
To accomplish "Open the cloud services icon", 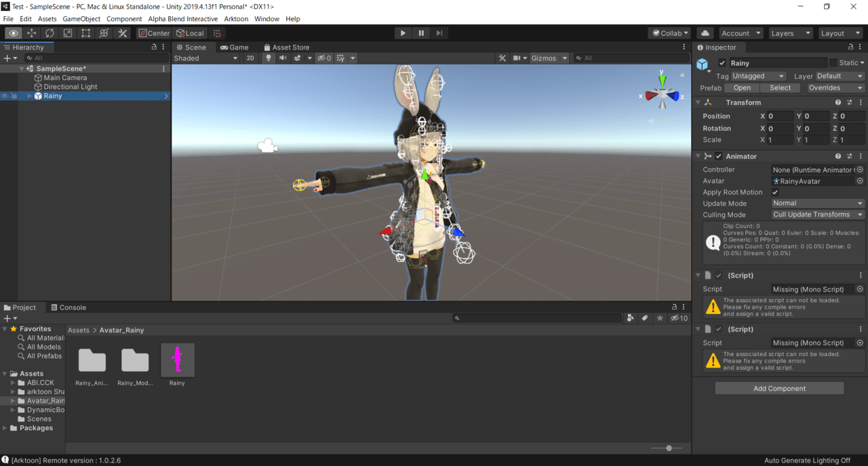I will tap(705, 33).
